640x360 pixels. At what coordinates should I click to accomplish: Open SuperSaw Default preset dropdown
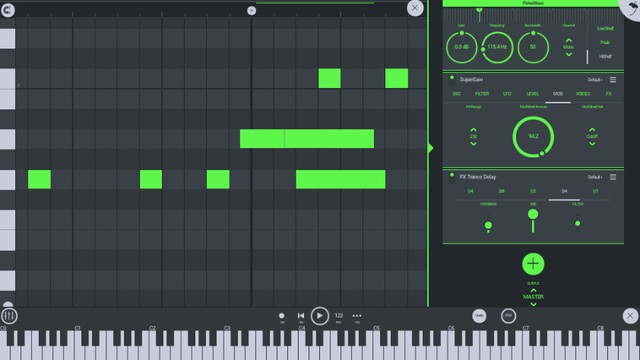tap(595, 80)
